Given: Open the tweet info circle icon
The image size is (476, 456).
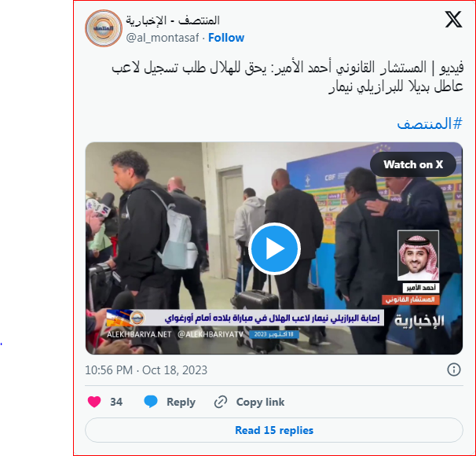Looking at the screenshot, I should [x=454, y=370].
